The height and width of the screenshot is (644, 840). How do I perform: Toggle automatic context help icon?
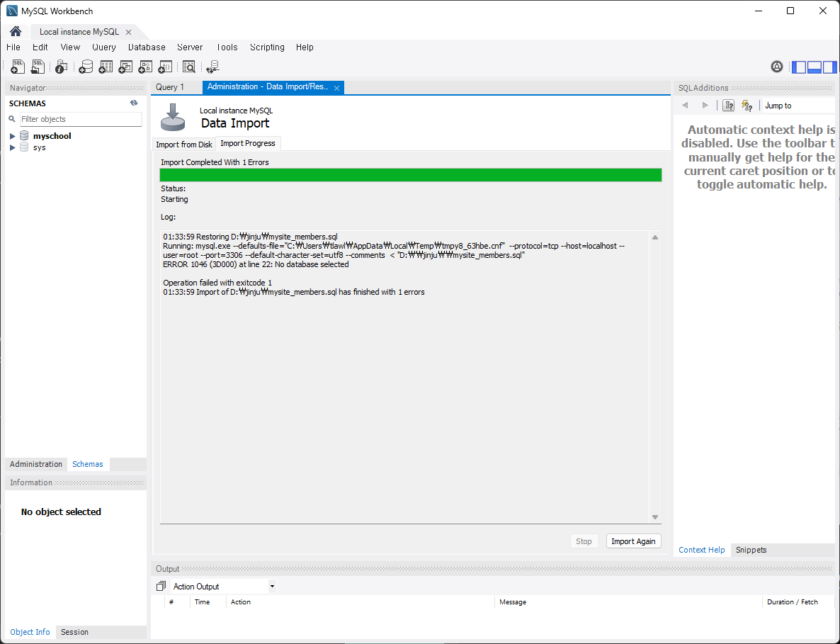747,105
